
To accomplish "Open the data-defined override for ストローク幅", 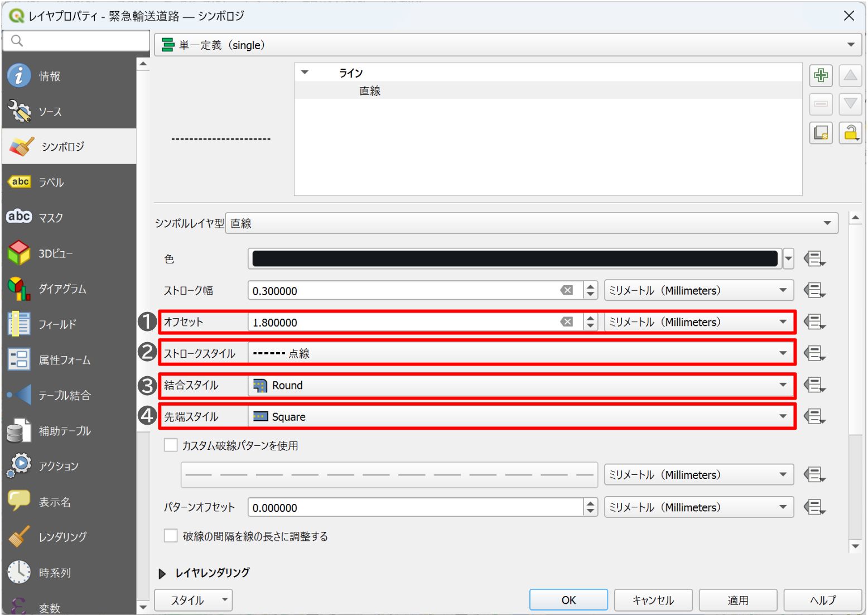I will (814, 290).
